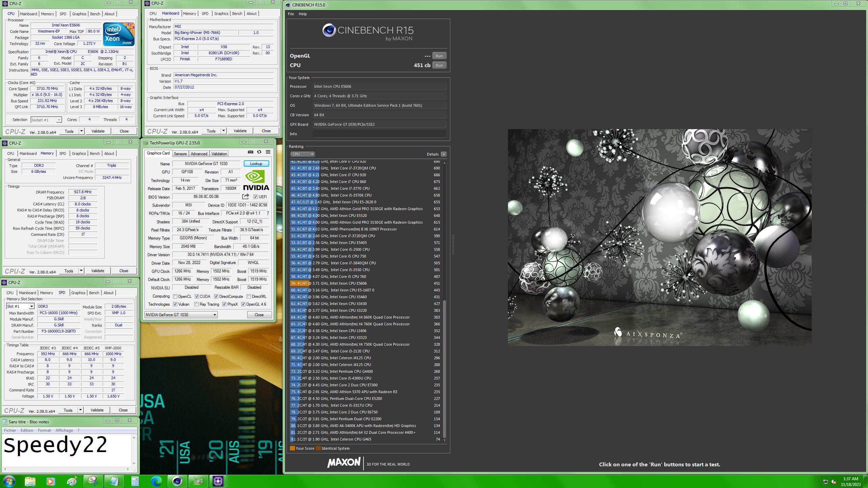Open the Windows Start orb

(8, 481)
